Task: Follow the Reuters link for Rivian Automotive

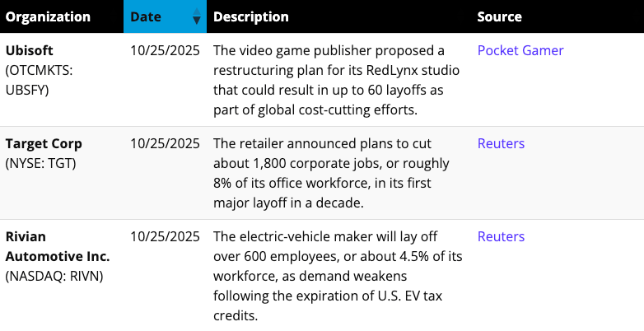Action: [x=501, y=236]
